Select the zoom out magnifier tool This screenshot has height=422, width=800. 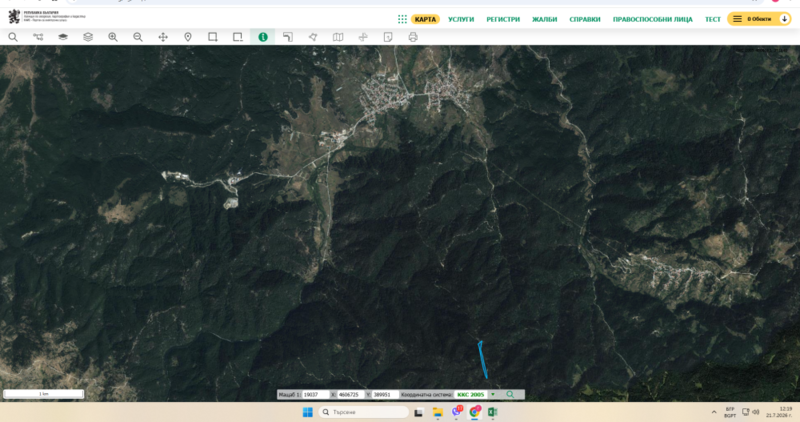(138, 37)
